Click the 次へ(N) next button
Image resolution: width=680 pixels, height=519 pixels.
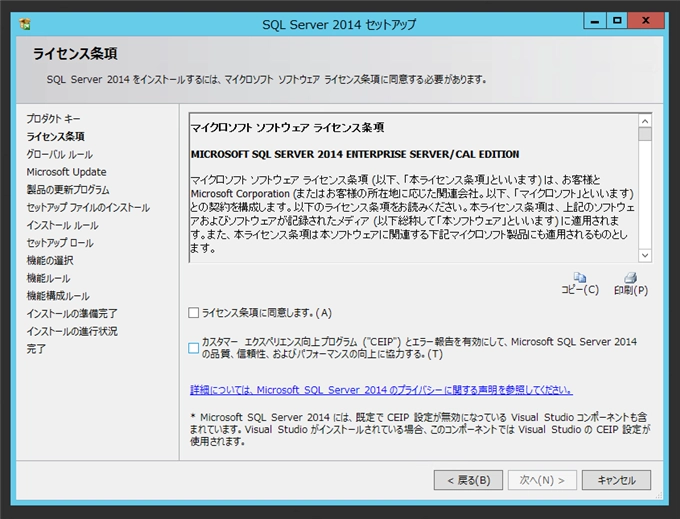[x=542, y=480]
